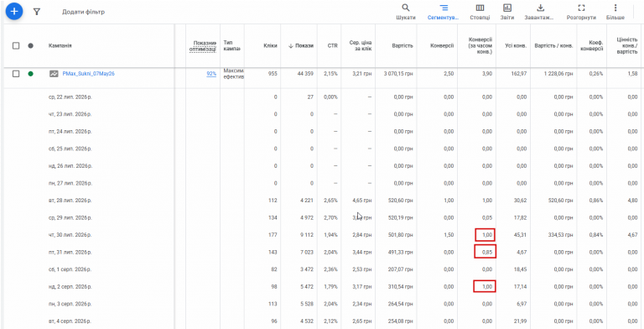Sort by the Сер. ціна за клік header

click(361, 45)
